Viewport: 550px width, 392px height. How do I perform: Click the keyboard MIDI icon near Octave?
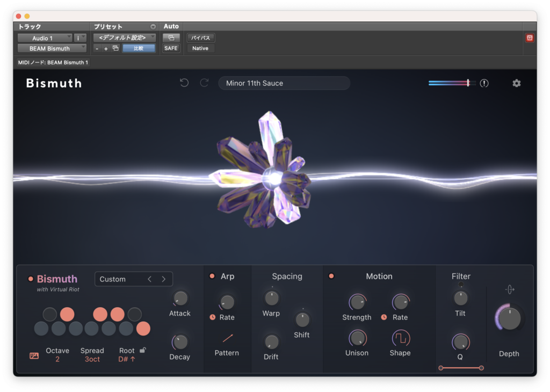(x=34, y=356)
